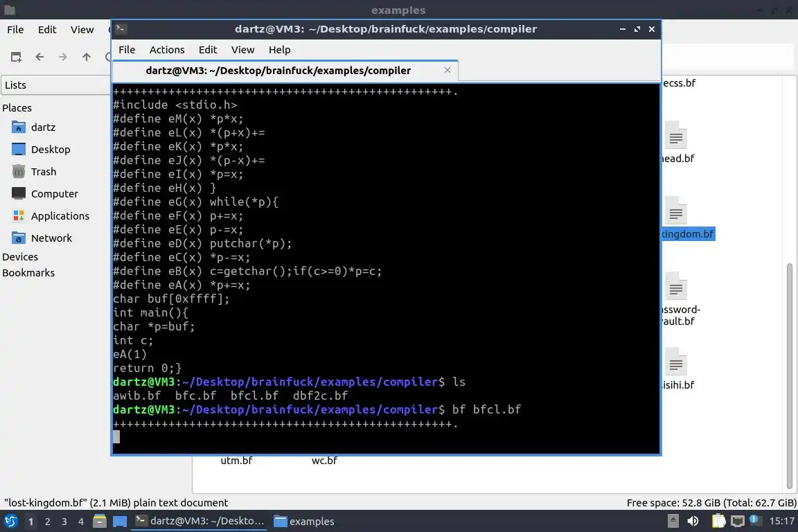Click the Trash can icon
Image resolution: width=798 pixels, height=532 pixels.
pyautogui.click(x=18, y=172)
